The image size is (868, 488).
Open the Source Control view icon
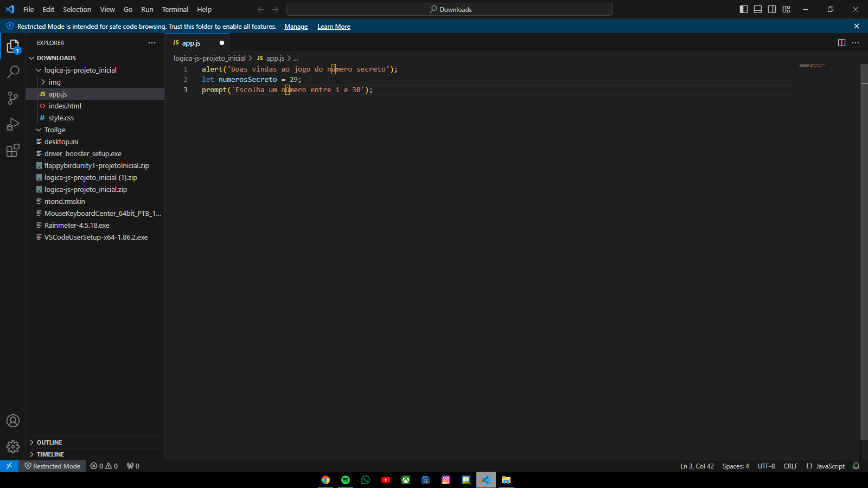(13, 98)
